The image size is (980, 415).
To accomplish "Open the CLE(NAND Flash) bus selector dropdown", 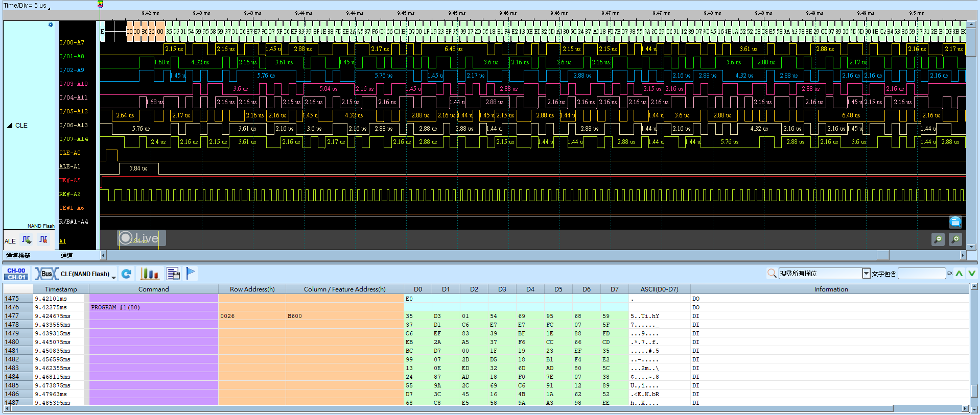I will tap(113, 276).
